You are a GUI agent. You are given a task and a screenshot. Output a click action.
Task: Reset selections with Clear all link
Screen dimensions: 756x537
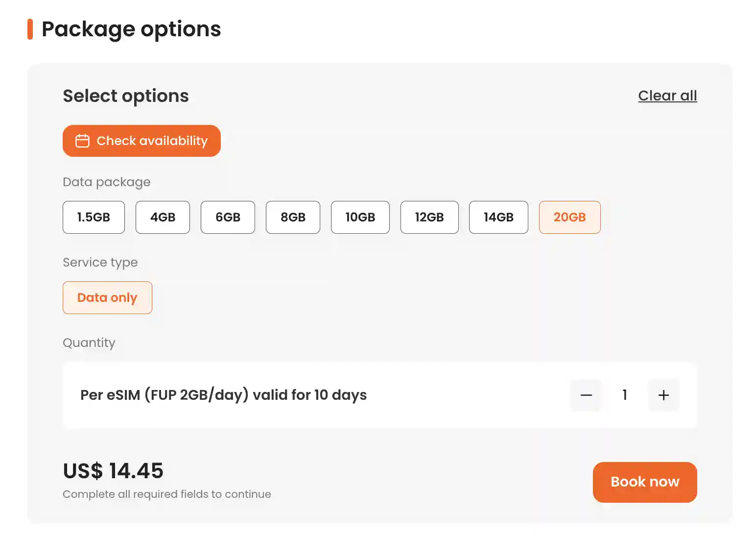point(667,96)
